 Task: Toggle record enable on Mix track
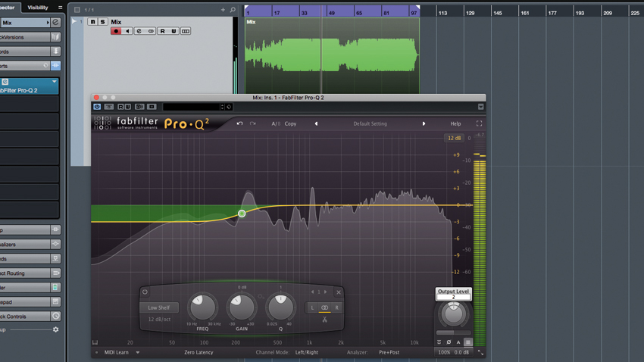tap(116, 31)
